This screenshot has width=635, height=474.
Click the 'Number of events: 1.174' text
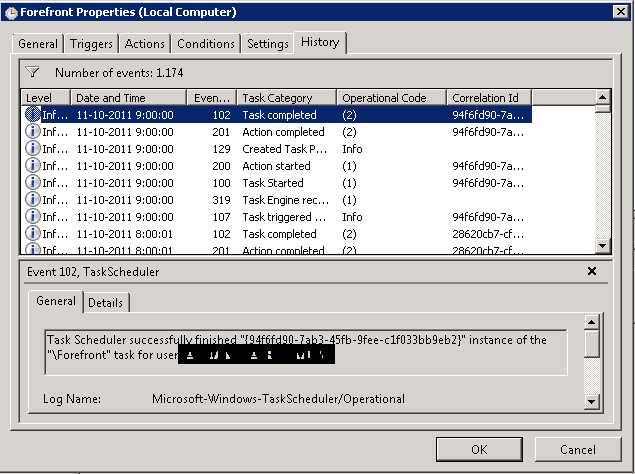119,73
